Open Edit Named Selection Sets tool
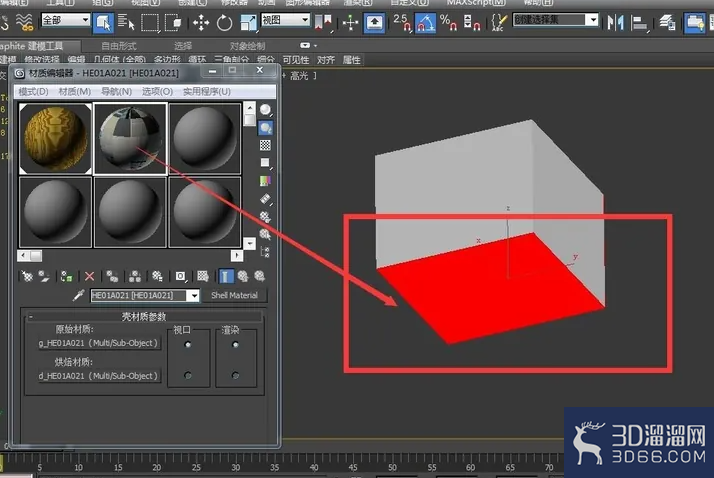The image size is (714, 478). 499,22
